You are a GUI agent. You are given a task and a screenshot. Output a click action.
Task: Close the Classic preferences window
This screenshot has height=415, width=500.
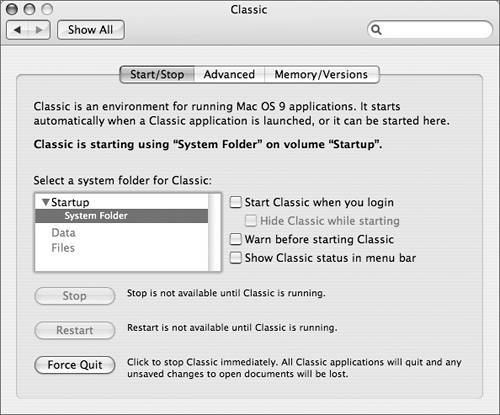(12, 9)
